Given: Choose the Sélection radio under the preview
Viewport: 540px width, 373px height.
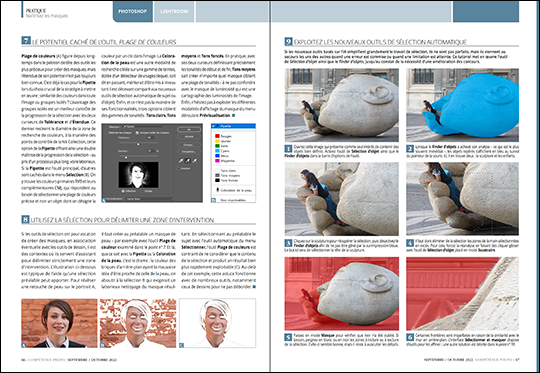Looking at the screenshot, I should click(123, 191).
